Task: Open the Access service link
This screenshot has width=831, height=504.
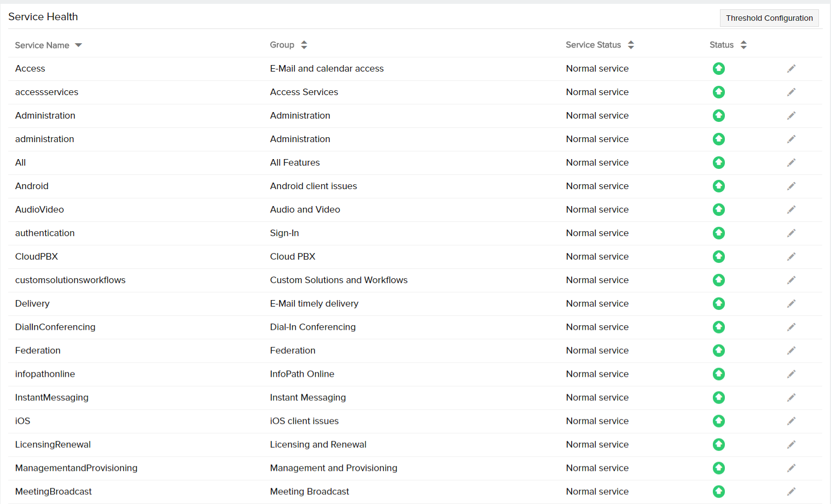Action: [30, 68]
